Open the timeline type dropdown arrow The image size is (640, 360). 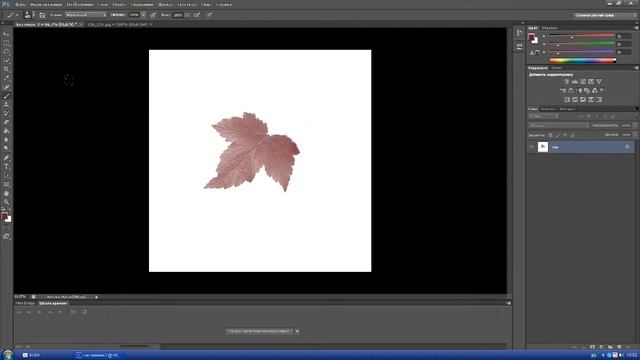(x=297, y=331)
